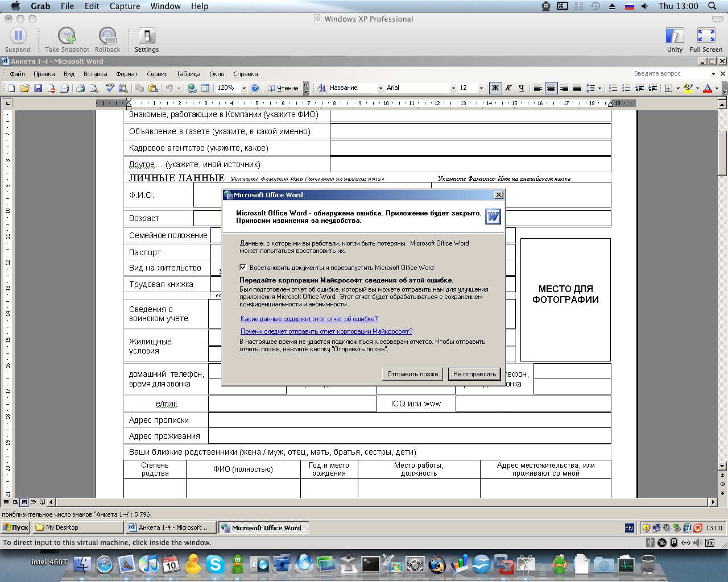Align text to the right

[564, 88]
